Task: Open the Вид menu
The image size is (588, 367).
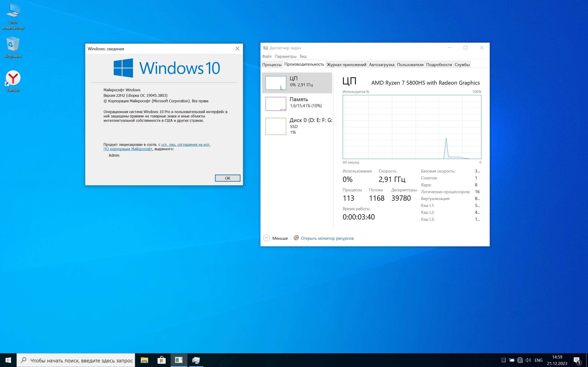Action: (x=303, y=56)
